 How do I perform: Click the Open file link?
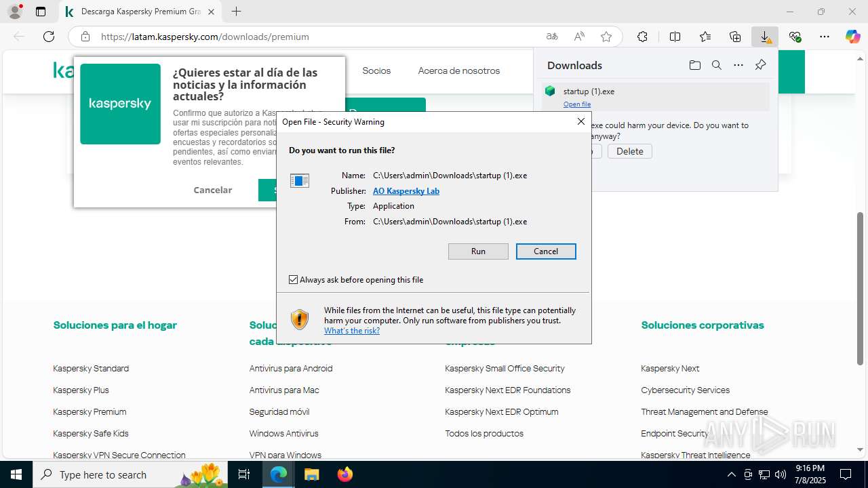pyautogui.click(x=577, y=104)
